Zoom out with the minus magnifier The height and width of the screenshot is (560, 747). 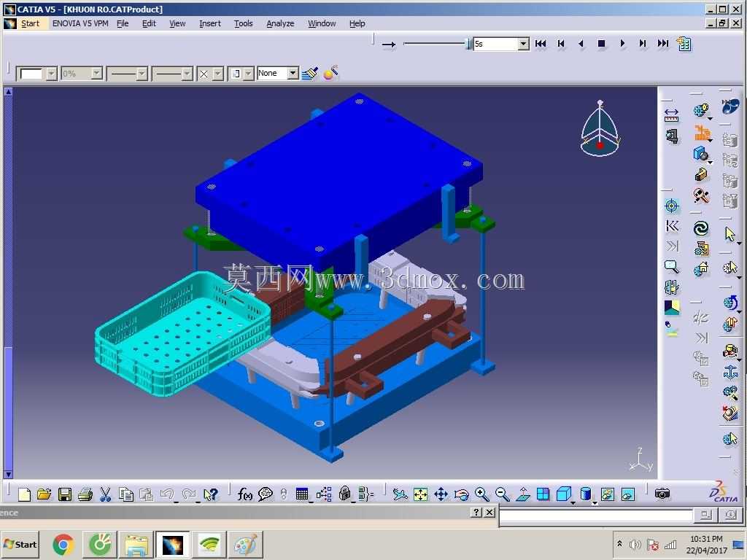[502, 495]
